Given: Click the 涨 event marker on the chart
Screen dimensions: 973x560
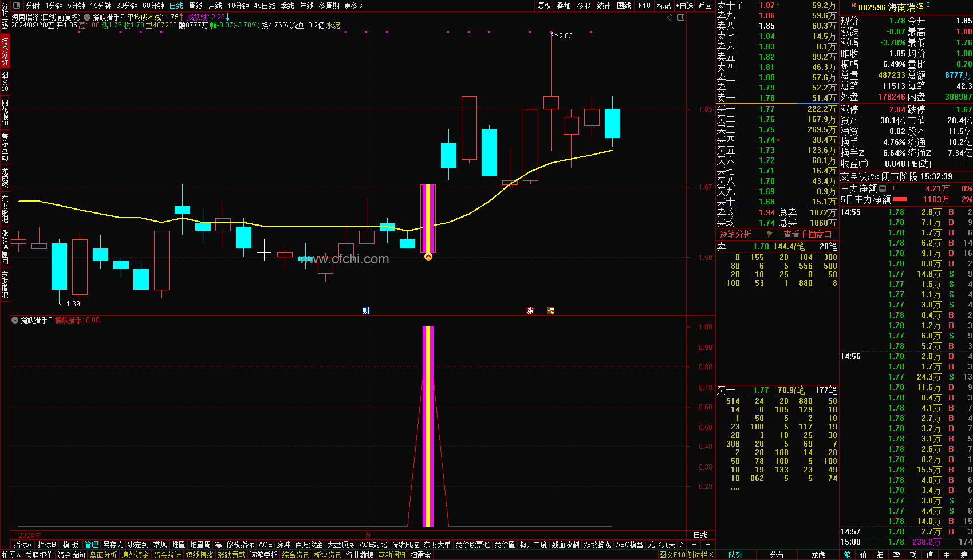Looking at the screenshot, I should click(x=530, y=311).
